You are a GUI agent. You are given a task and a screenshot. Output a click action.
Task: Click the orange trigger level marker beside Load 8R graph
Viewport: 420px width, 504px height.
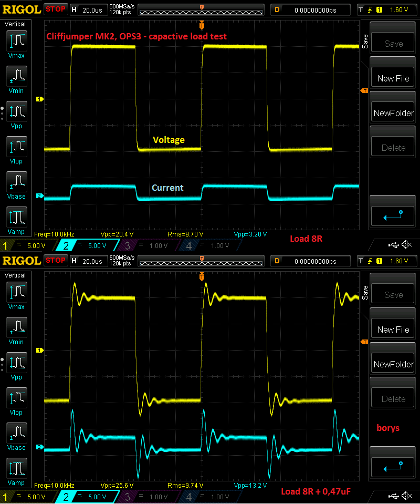click(364, 91)
